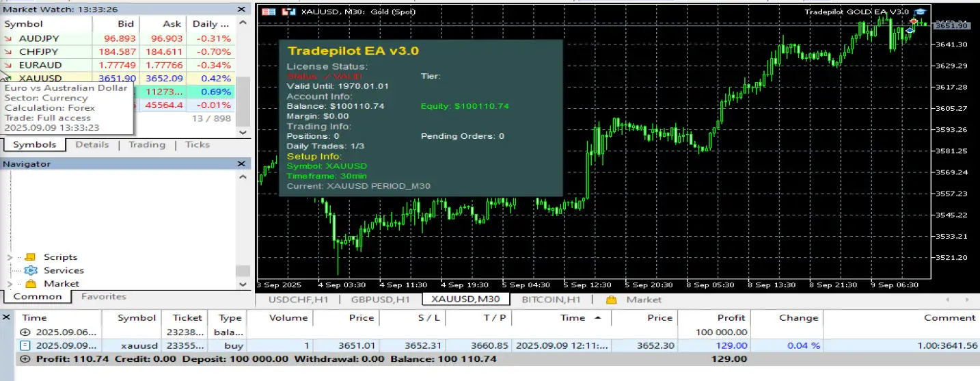Close the Navigator panel
This screenshot has height=381, width=980.
coord(241,164)
